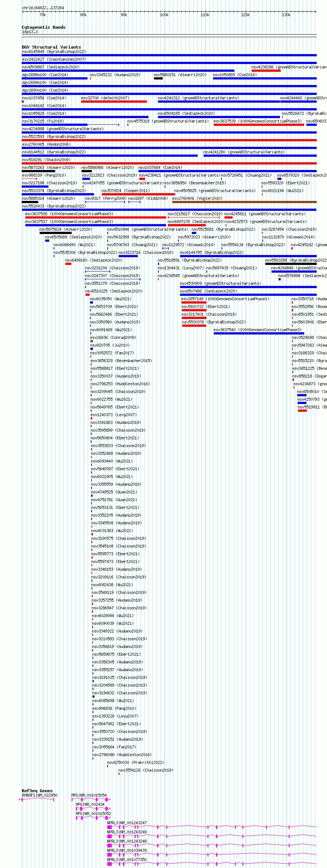The image size is (327, 868).
Task: Click variant nsv6145849 (ByrskaBishop2022)
Action: pyautogui.click(x=54, y=52)
